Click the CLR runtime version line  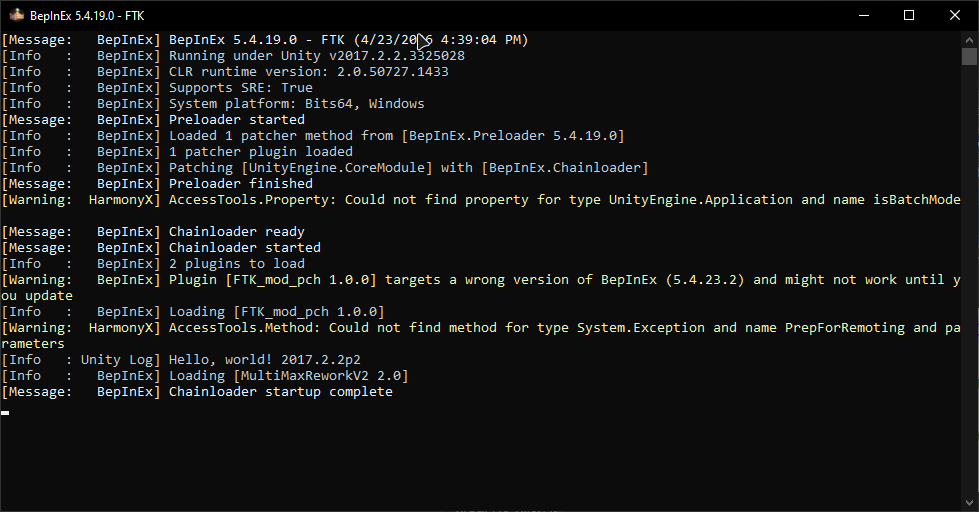tap(225, 72)
